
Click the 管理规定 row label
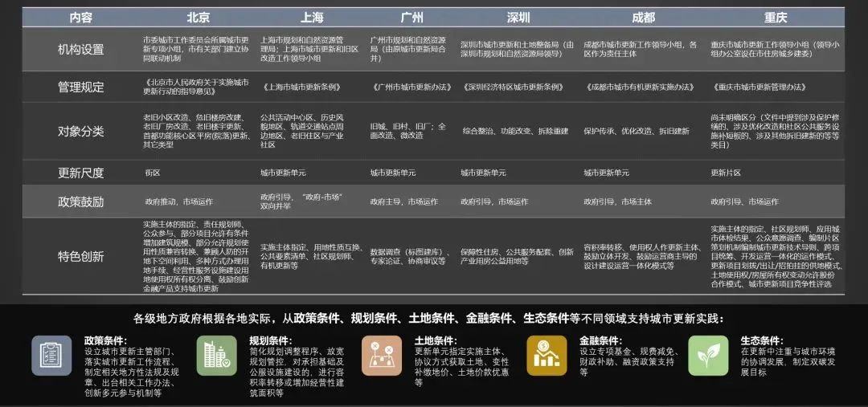tap(81, 87)
